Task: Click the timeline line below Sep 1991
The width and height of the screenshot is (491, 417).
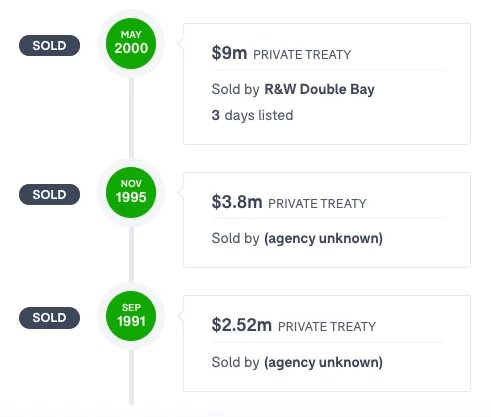Action: tap(131, 377)
